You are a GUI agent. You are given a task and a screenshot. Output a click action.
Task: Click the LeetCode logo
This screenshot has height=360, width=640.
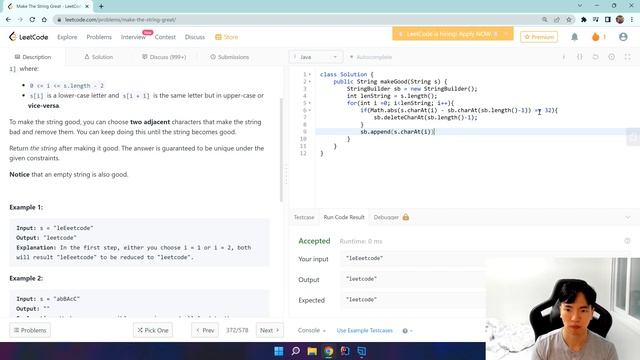(28, 37)
